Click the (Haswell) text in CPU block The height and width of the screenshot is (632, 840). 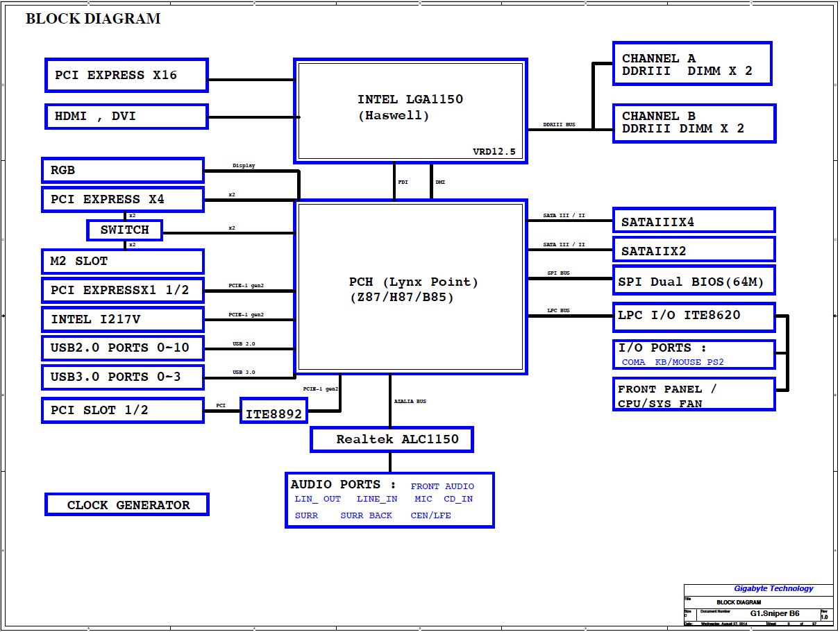[394, 116]
